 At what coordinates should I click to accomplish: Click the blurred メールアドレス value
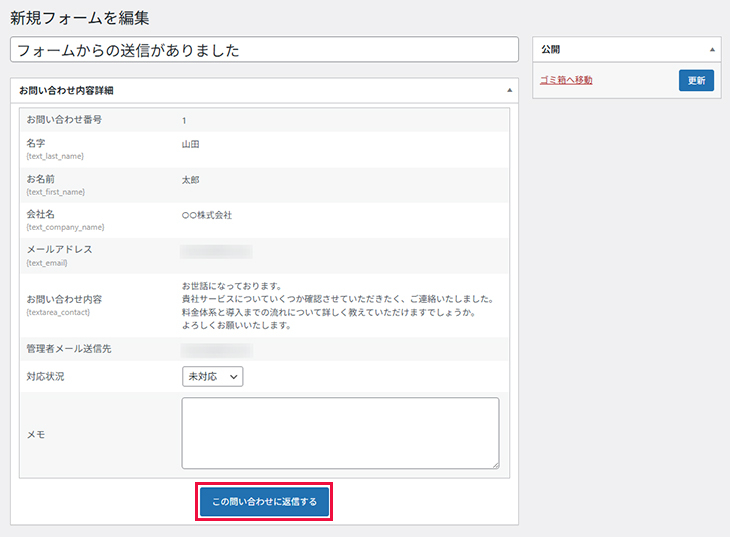tap(216, 251)
